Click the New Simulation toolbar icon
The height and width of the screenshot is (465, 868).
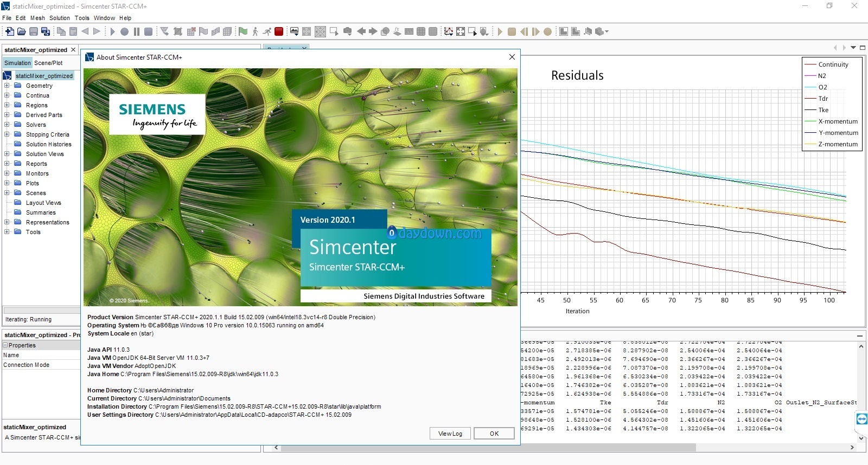[x=10, y=31]
